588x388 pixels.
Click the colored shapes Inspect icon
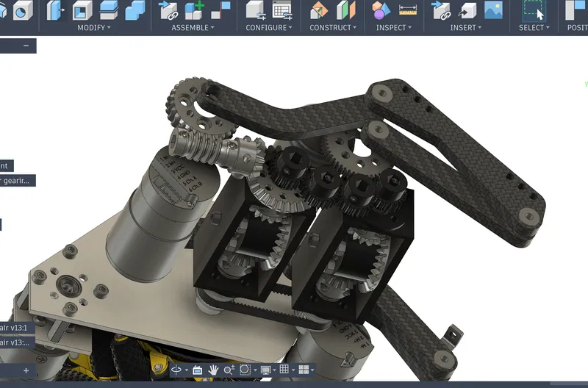[x=381, y=10]
